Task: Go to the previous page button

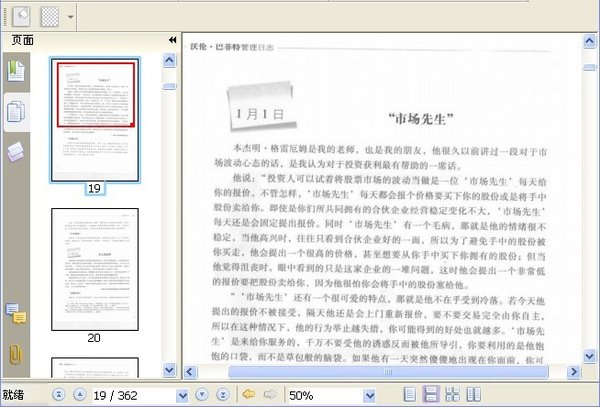Action: tap(79, 394)
